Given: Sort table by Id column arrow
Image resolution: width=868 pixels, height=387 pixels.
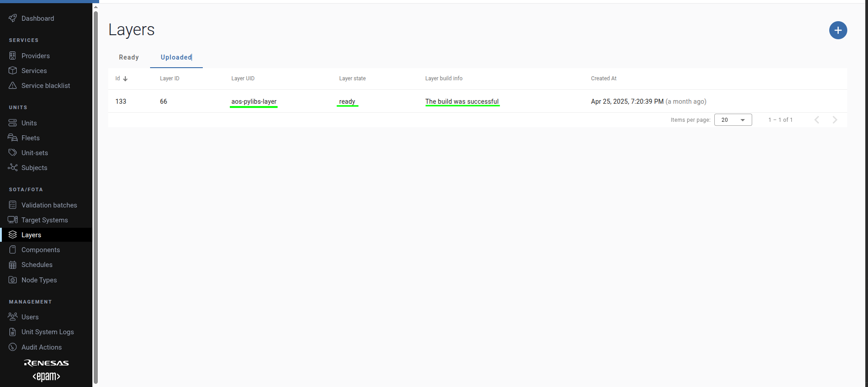Looking at the screenshot, I should coord(125,78).
